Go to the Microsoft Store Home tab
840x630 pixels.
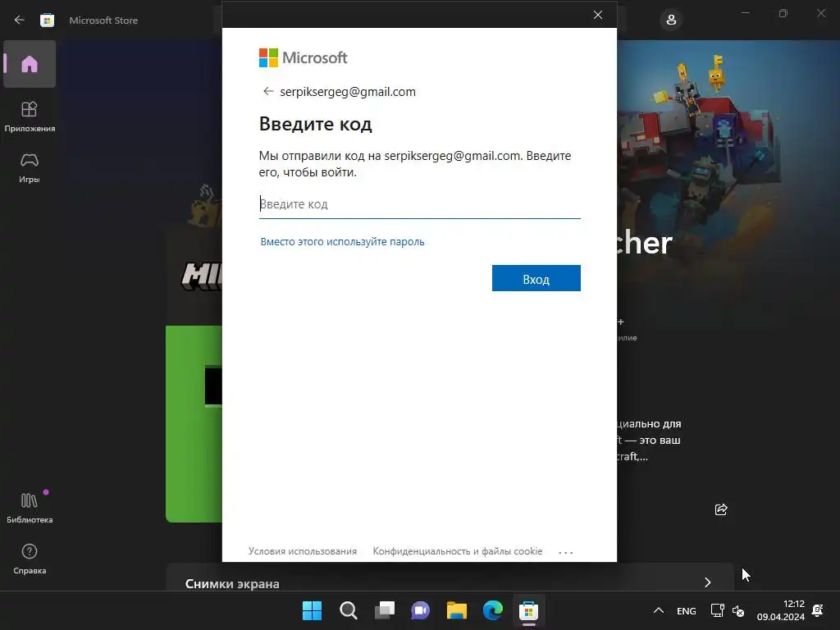point(30,64)
